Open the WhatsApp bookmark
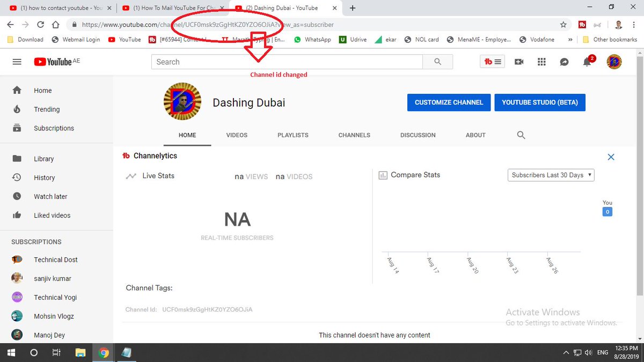This screenshot has height=362, width=644. click(x=313, y=39)
